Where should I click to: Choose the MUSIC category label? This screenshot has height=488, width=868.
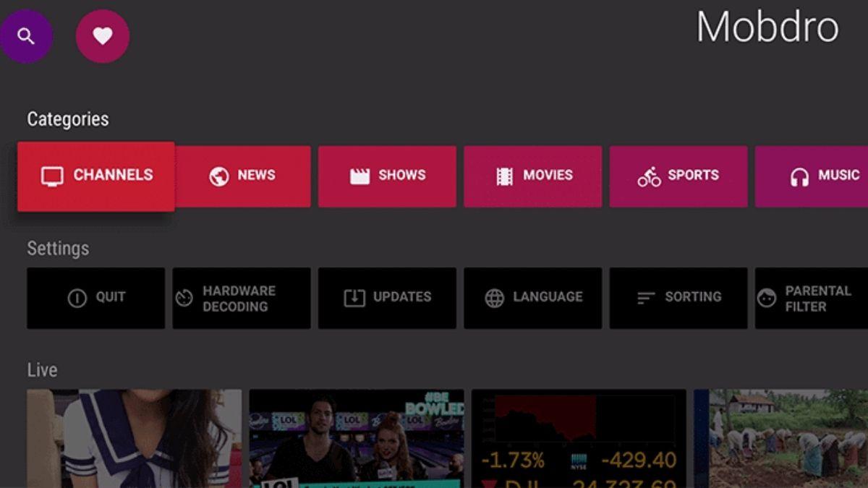[839, 175]
